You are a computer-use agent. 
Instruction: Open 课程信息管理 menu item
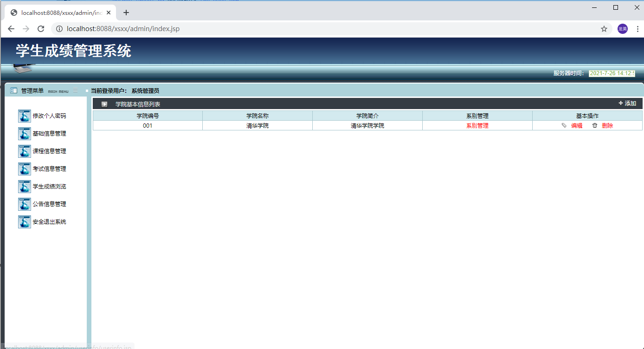(49, 151)
